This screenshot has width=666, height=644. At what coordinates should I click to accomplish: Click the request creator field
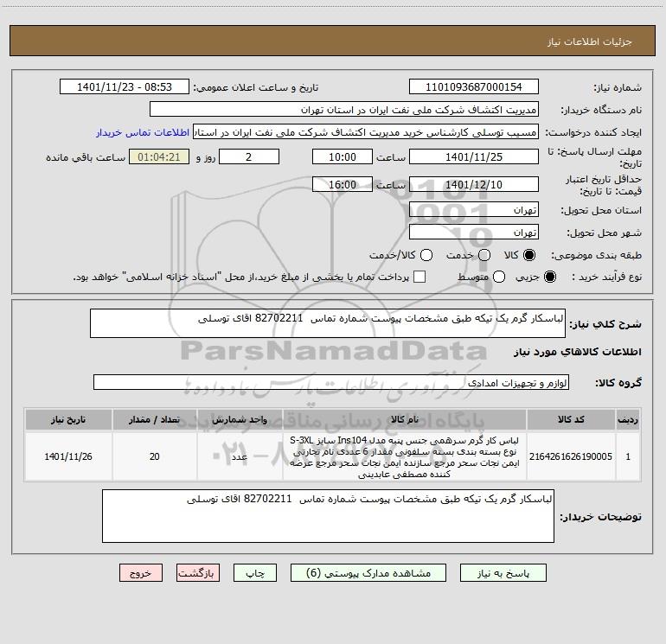(366, 132)
